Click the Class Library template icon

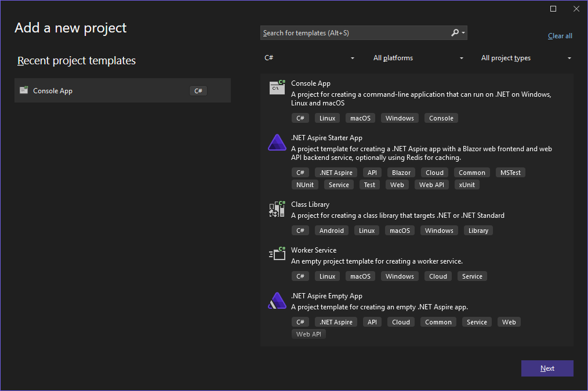pyautogui.click(x=277, y=209)
